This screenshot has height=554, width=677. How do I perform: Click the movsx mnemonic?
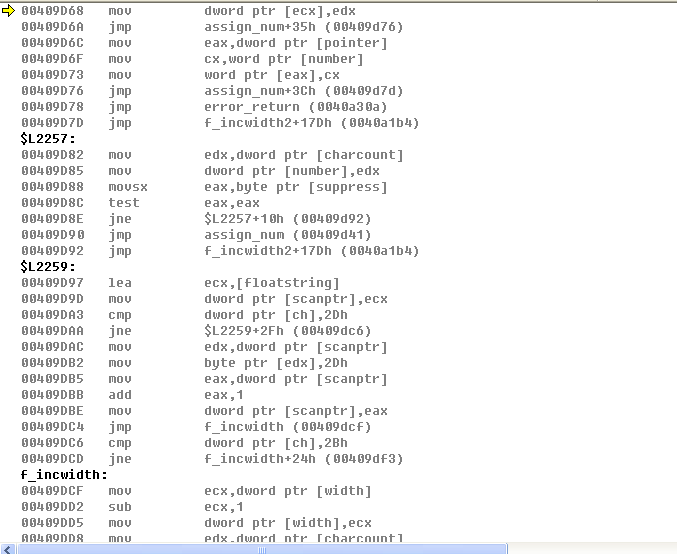click(128, 187)
